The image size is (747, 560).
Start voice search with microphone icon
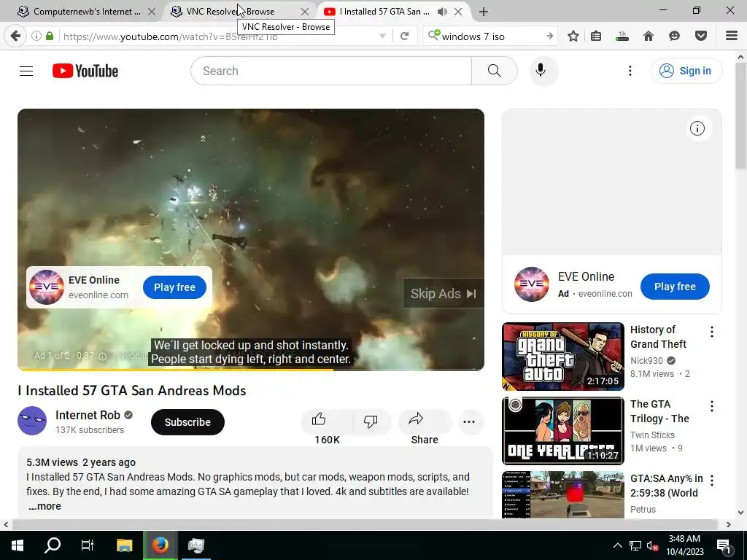tap(541, 71)
